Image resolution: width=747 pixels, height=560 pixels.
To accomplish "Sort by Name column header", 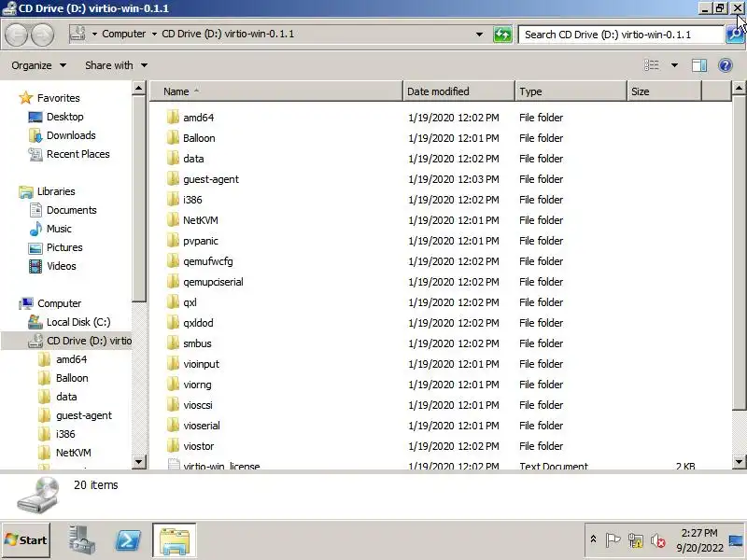I will click(x=276, y=91).
